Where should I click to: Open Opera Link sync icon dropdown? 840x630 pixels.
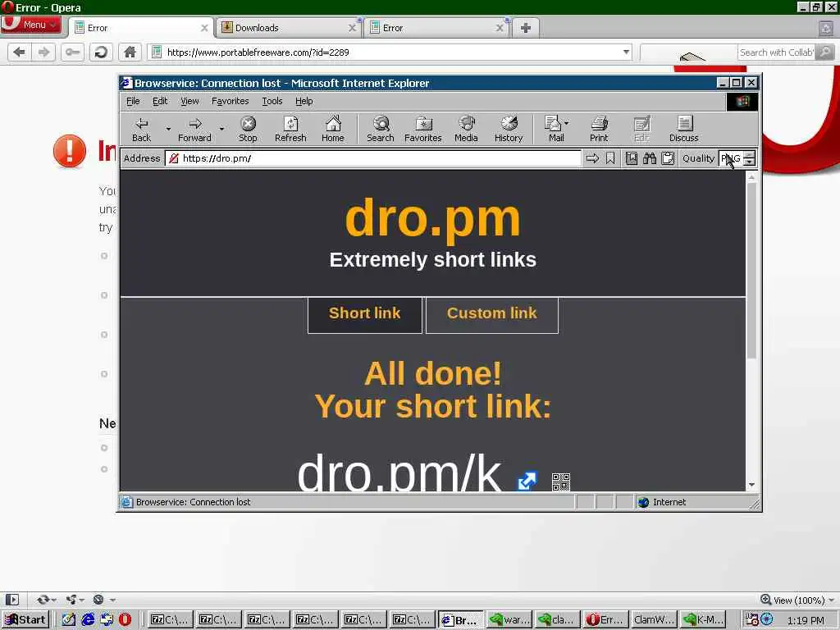47,600
